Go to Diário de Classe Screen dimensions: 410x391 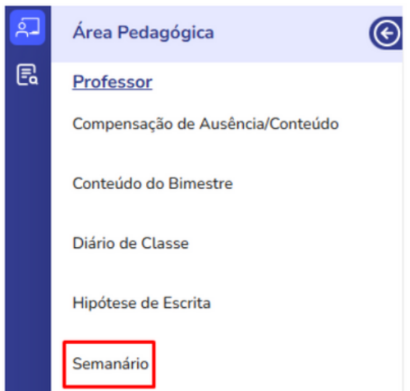click(131, 243)
